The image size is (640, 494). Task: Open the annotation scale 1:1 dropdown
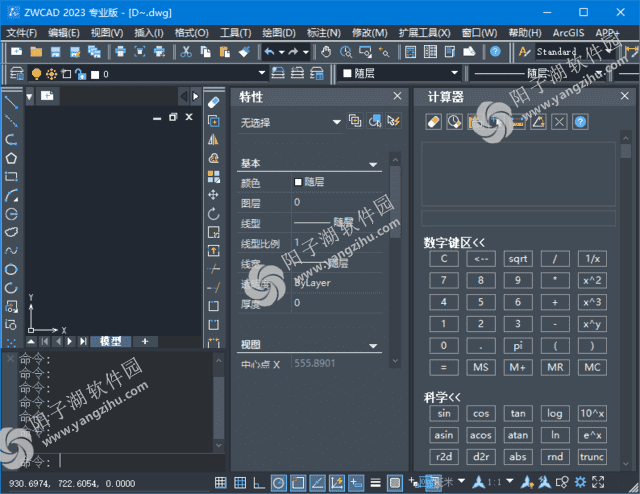pyautogui.click(x=509, y=481)
